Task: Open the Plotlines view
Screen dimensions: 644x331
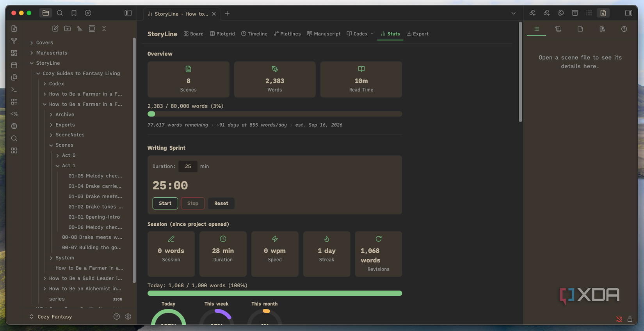Action: pos(287,34)
